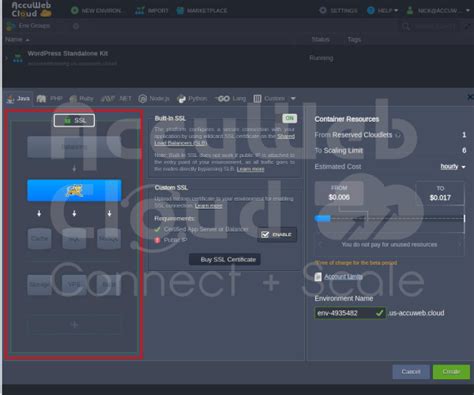Check the Custom SSL Enable checkbox

tap(265, 235)
